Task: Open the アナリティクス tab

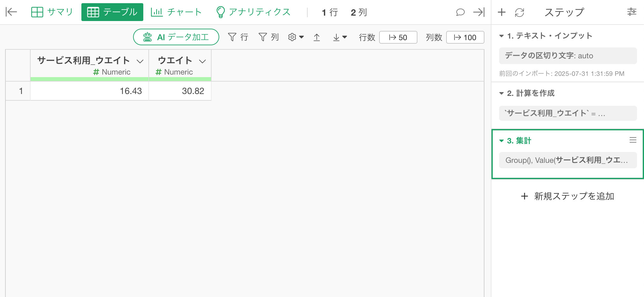Action: [x=253, y=12]
